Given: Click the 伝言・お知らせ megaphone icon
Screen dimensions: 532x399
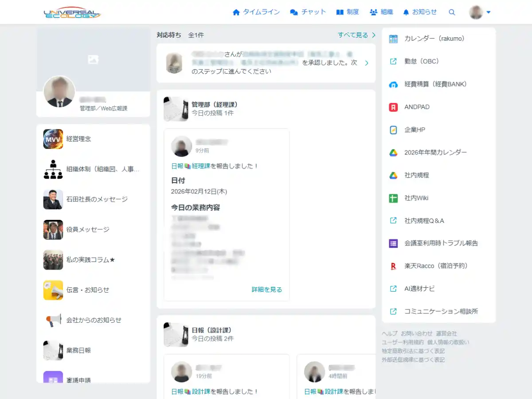Looking at the screenshot, I should click(x=53, y=290).
